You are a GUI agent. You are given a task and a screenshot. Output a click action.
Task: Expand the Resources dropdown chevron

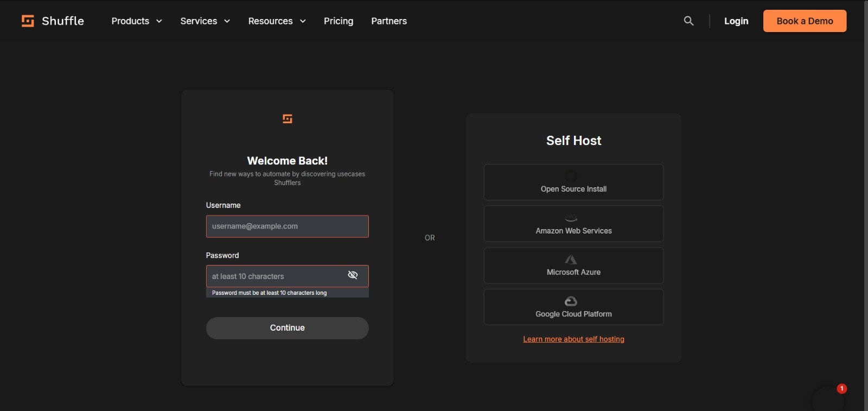tap(303, 21)
